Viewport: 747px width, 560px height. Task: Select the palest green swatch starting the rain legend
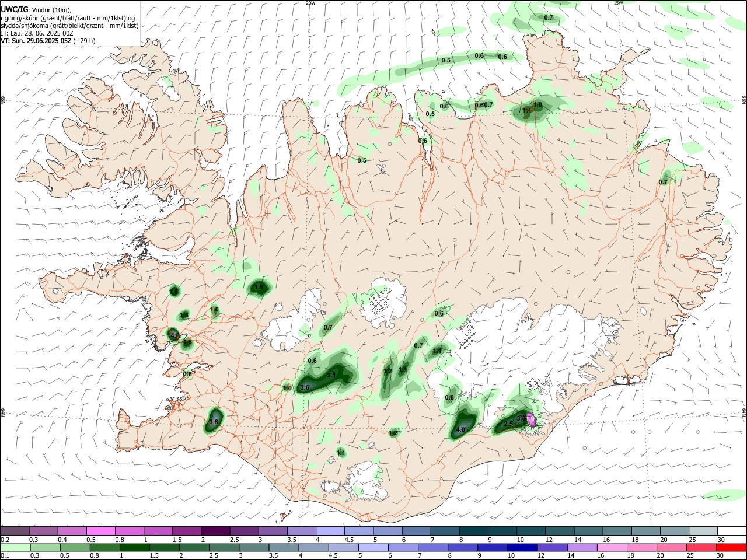15,547
